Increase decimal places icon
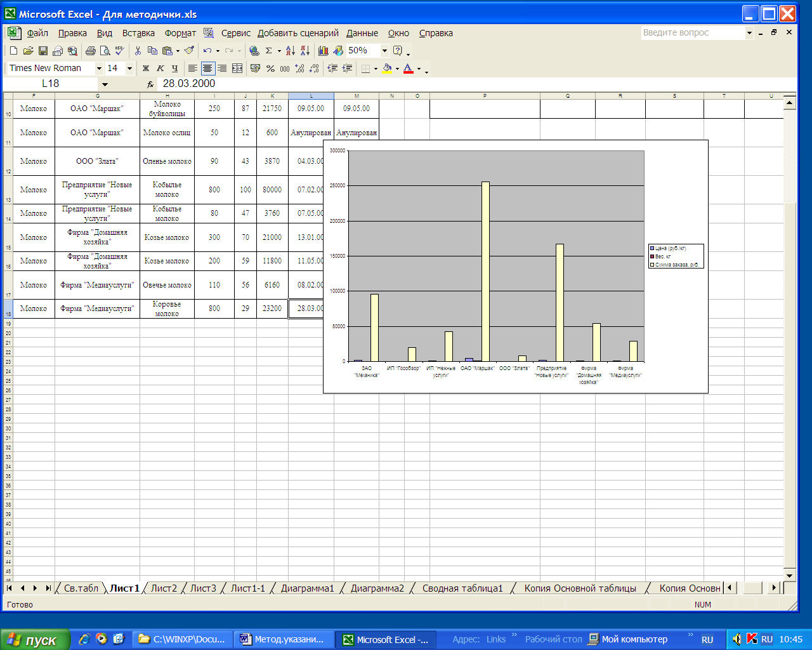 pyautogui.click(x=299, y=69)
